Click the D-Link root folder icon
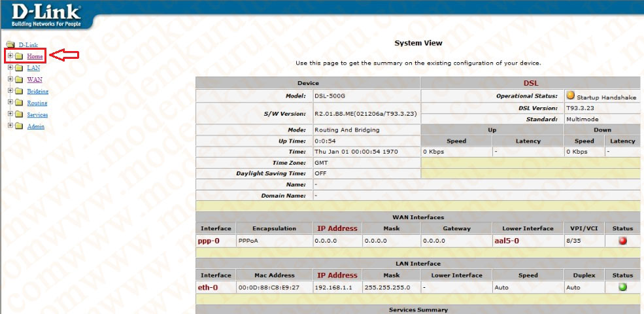 (x=10, y=44)
